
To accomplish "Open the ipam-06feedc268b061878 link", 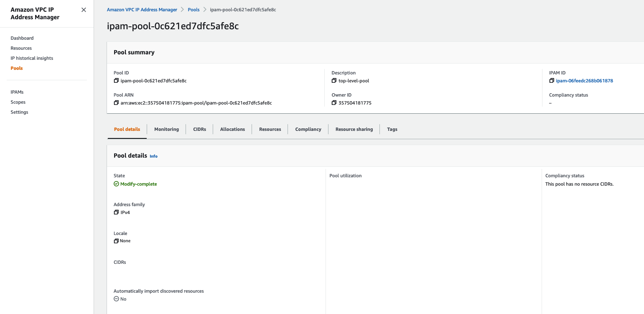I will tap(584, 80).
